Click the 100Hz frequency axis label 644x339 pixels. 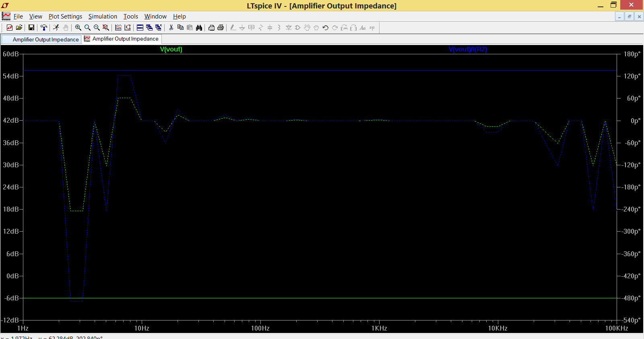(x=260, y=328)
